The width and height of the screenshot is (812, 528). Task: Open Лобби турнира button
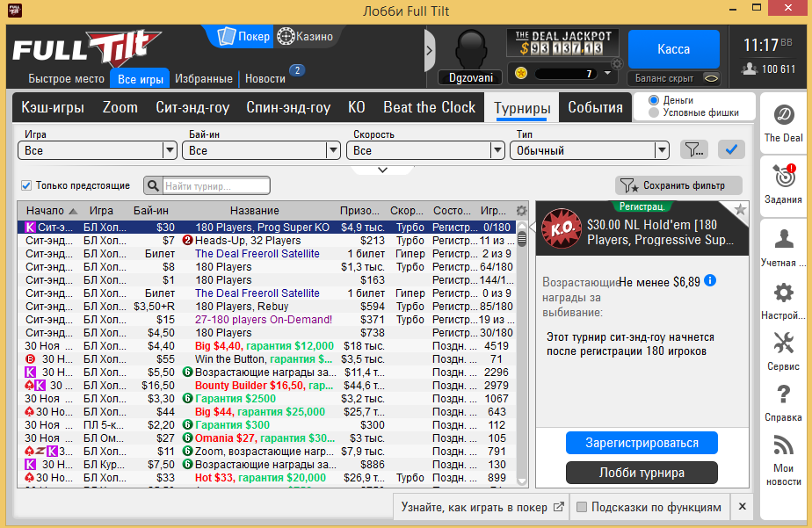pyautogui.click(x=642, y=473)
